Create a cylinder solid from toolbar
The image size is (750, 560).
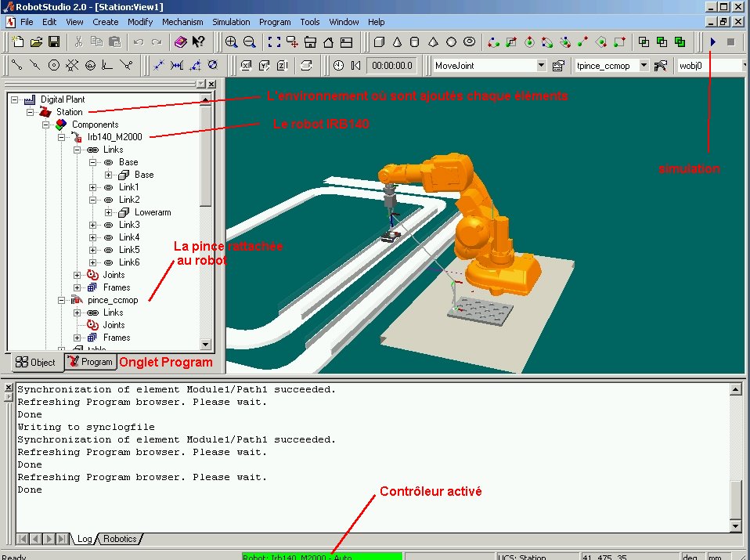coord(415,42)
